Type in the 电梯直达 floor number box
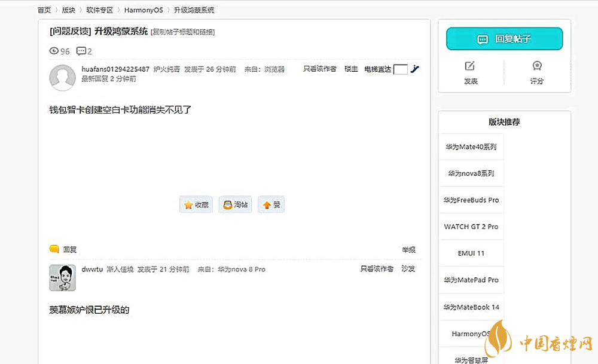The image size is (598, 364). pyautogui.click(x=400, y=70)
